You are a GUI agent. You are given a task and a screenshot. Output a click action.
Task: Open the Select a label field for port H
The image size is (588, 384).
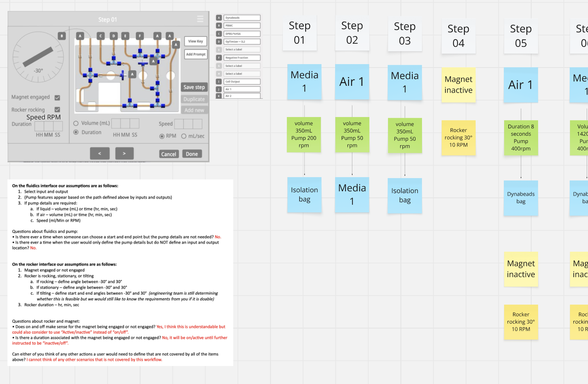(x=242, y=74)
